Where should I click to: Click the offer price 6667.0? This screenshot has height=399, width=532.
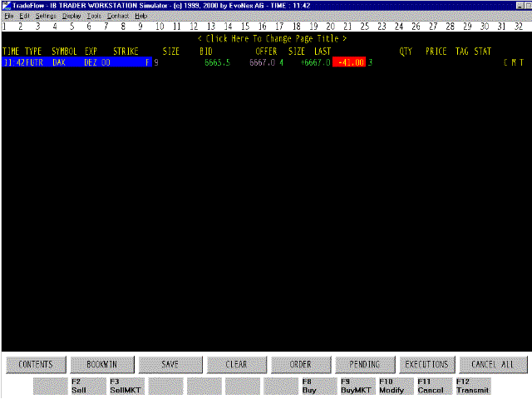coord(263,62)
